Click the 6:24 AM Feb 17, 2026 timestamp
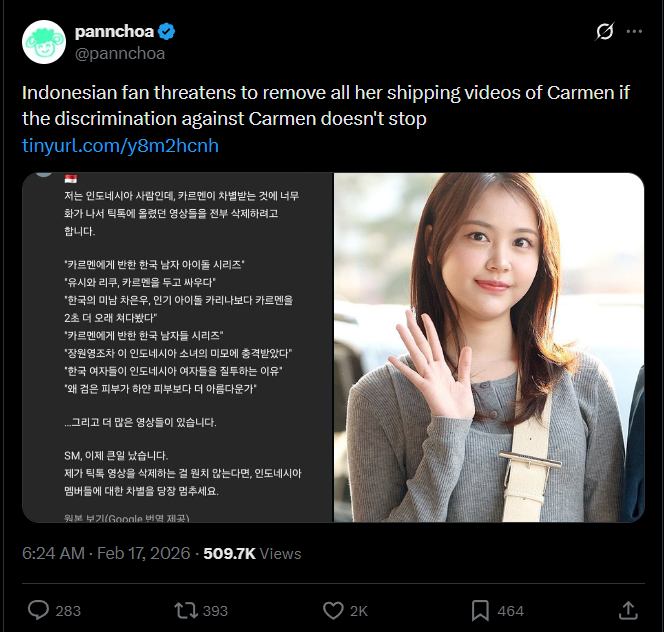 [x=106, y=553]
